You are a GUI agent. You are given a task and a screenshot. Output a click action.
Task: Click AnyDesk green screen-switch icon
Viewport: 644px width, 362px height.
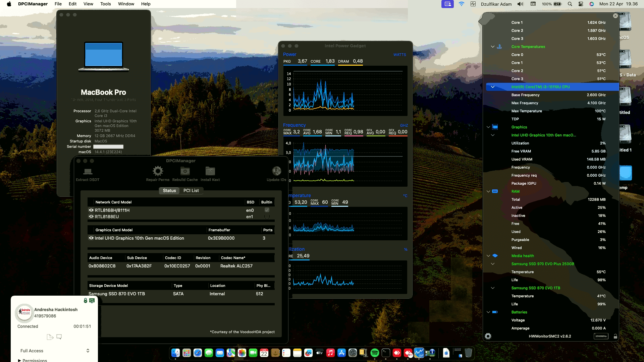coord(92,301)
